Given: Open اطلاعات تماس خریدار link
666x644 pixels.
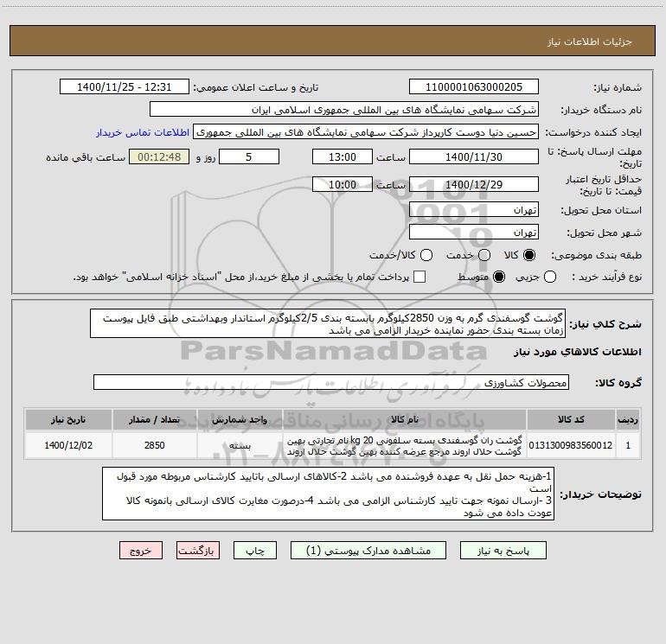Looking at the screenshot, I should (143, 132).
